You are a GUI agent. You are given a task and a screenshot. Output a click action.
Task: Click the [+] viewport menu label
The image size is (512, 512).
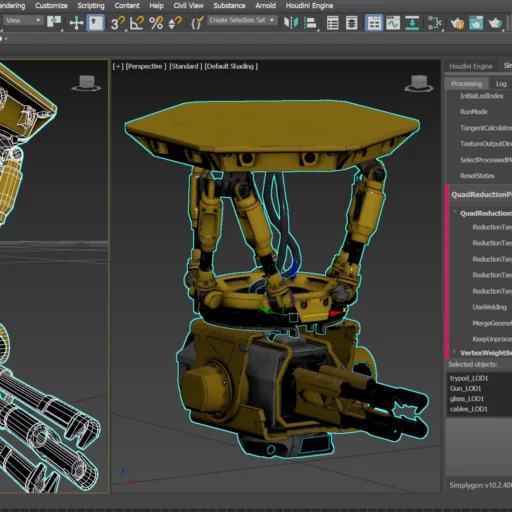[118, 66]
